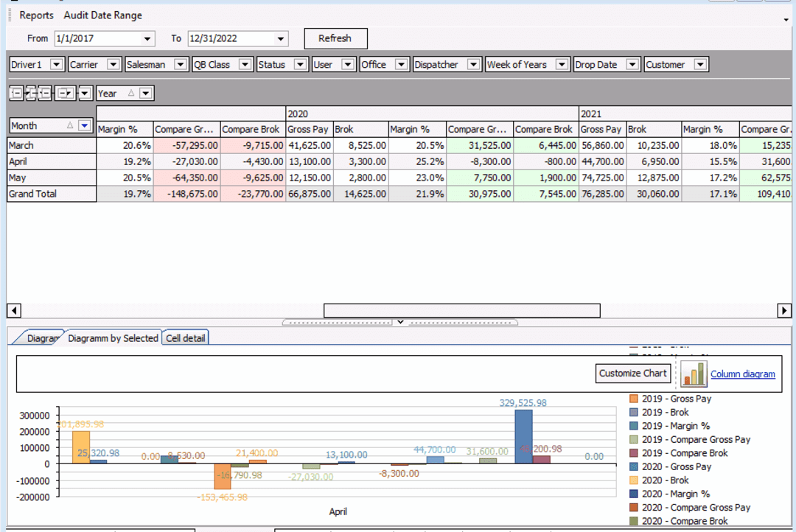Switch to the Cell detail tab

pyautogui.click(x=185, y=337)
